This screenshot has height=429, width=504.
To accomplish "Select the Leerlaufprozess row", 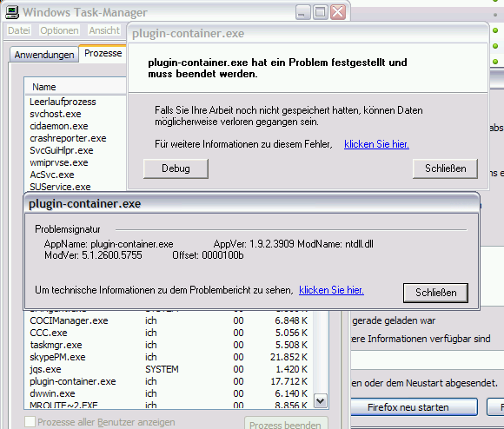I will click(63, 102).
